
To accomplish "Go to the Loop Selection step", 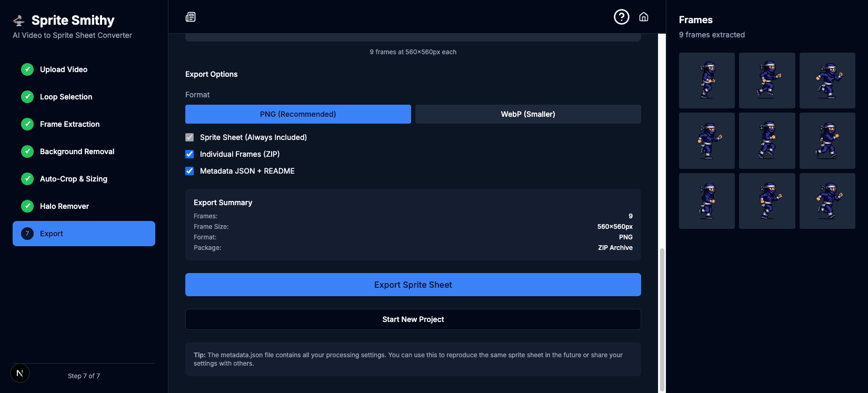I will [x=66, y=97].
